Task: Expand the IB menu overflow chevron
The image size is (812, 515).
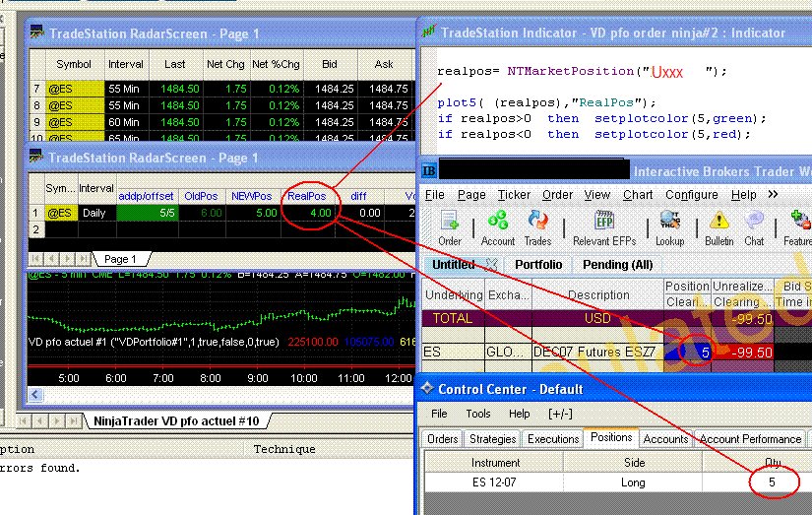Action: click(x=774, y=194)
